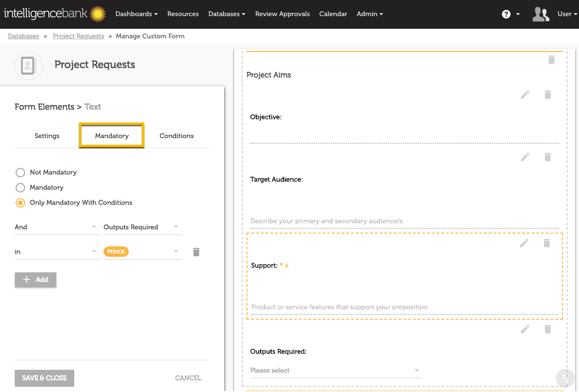579x392 pixels.
Task: Click the plus icon beside Support label
Action: 287,266
